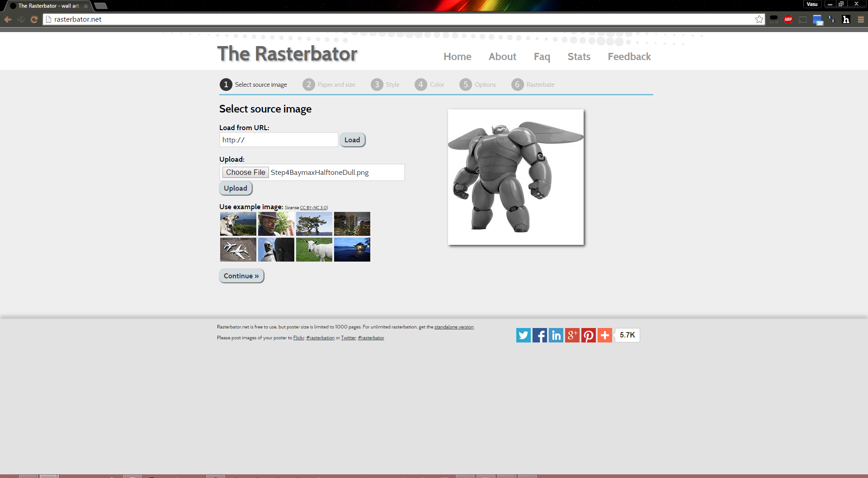The image size is (868, 478).
Task: Select the tree example image
Action: coord(314,224)
